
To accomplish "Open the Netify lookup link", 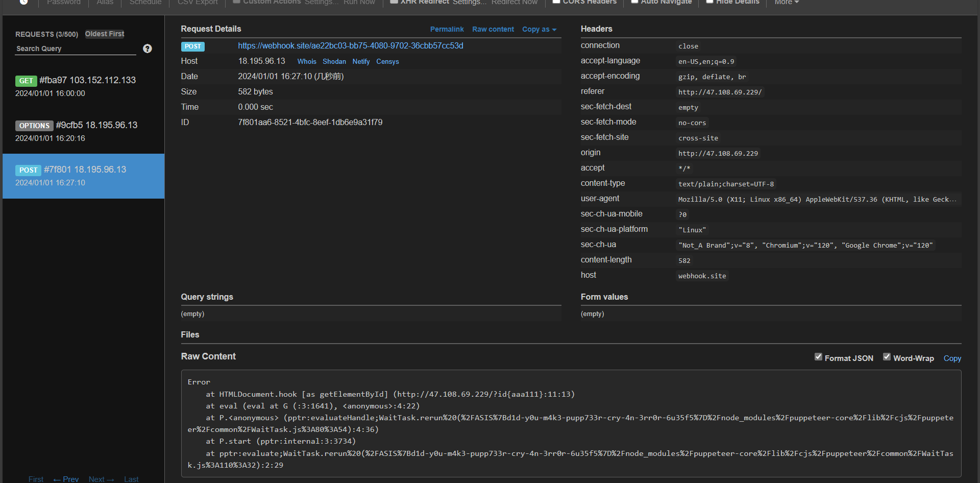I will coord(361,61).
